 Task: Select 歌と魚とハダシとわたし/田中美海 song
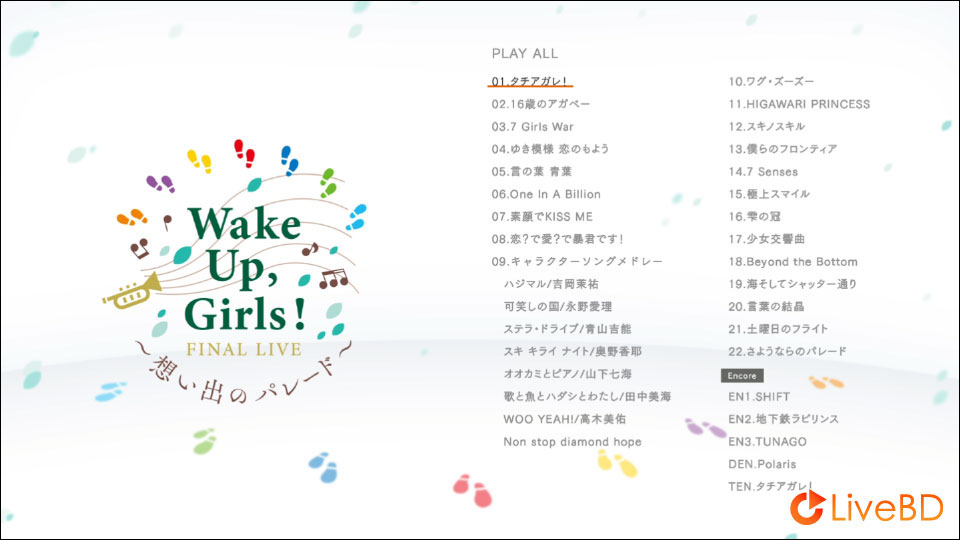(587, 397)
